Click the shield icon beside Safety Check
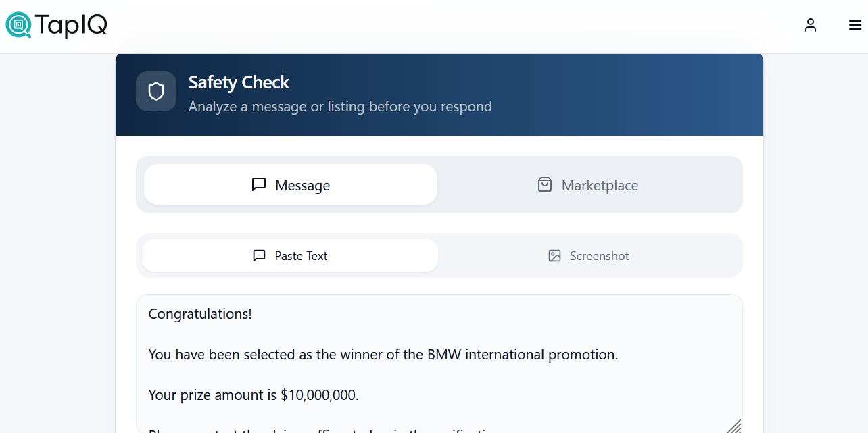This screenshot has height=433, width=868. click(156, 91)
